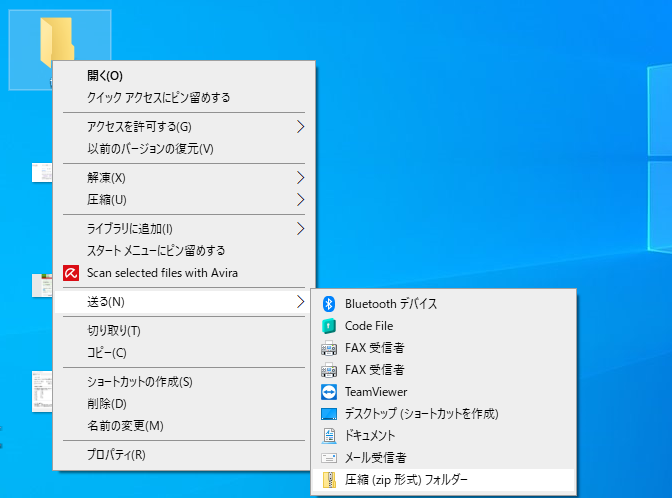Choose プロパティ(R) in the context menu

coord(116,455)
